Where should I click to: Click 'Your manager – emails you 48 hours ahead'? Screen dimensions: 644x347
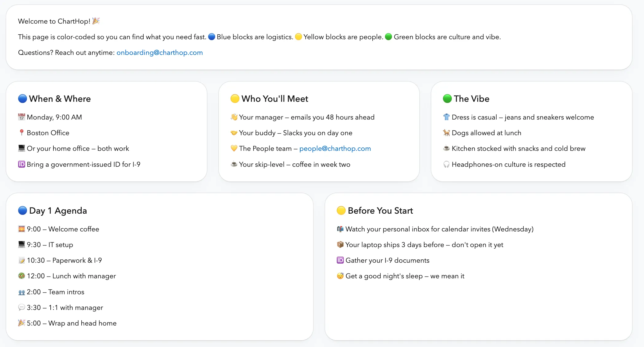(x=307, y=117)
